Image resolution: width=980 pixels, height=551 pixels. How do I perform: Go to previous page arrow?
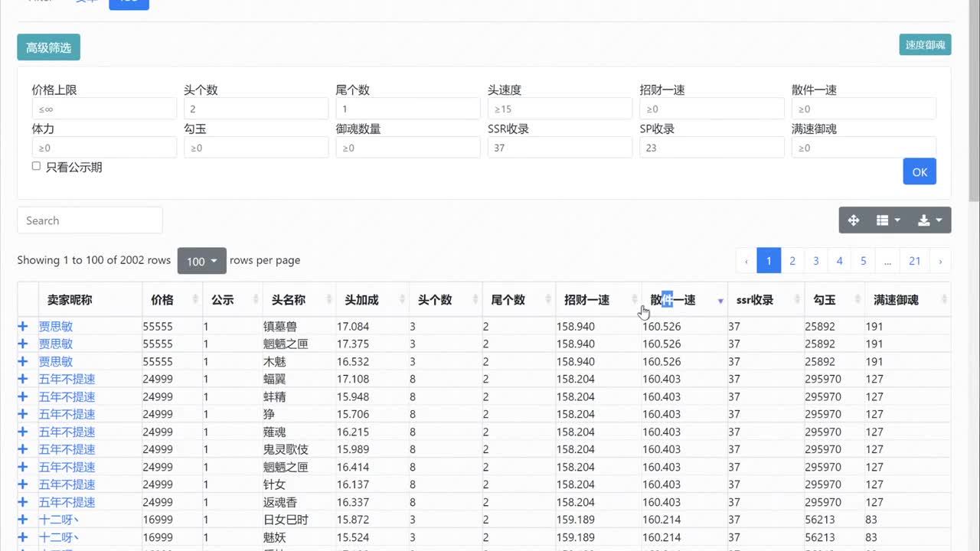[746, 261]
